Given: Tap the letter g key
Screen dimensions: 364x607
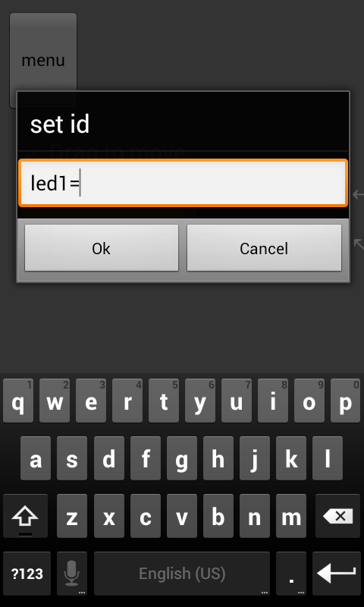Looking at the screenshot, I should click(181, 458).
